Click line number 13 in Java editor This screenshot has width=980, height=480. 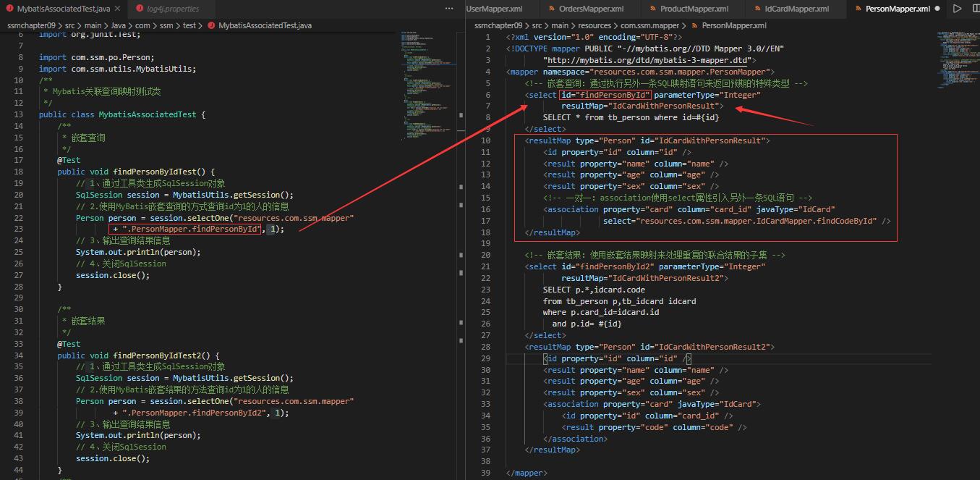[x=20, y=114]
